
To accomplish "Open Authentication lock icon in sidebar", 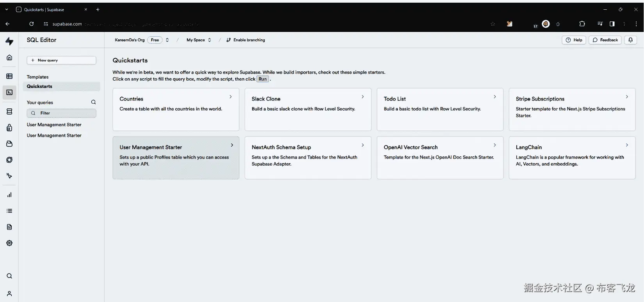I will (9, 128).
